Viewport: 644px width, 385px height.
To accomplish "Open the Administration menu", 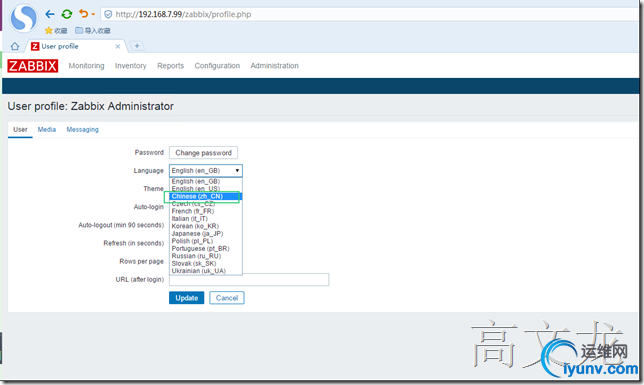I will (x=274, y=66).
